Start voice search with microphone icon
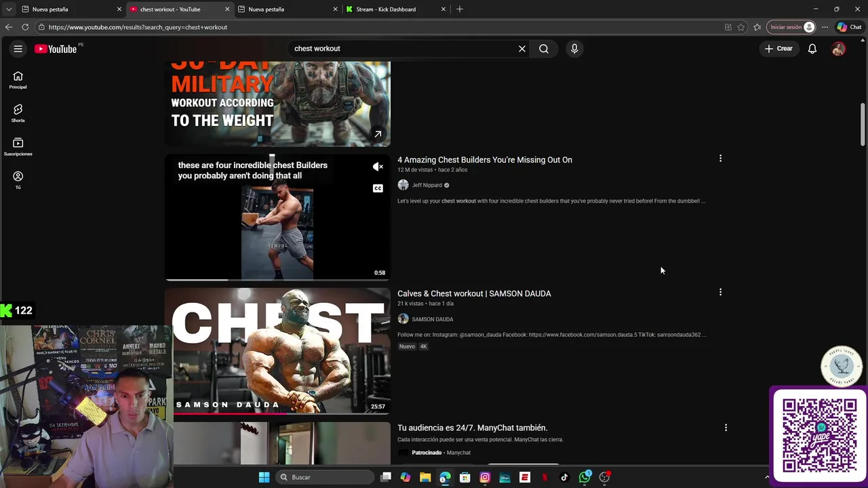Screen dimensions: 868x488 pyautogui.click(x=574, y=49)
